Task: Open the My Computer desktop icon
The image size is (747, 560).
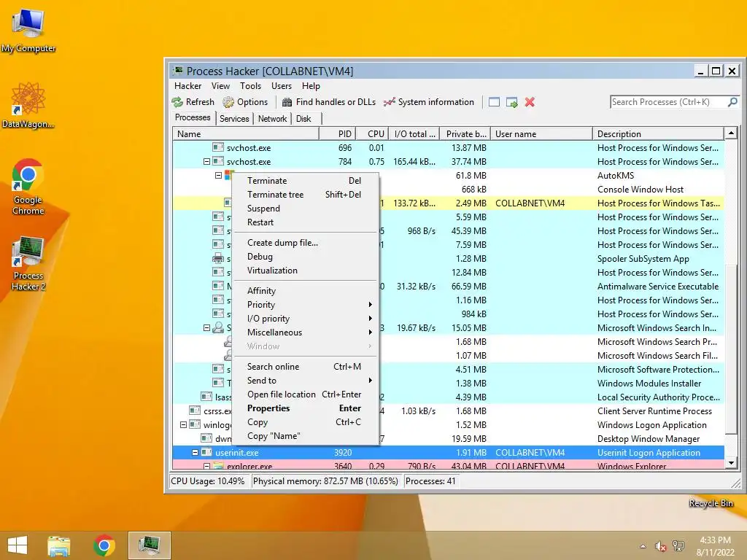Action: point(28,31)
